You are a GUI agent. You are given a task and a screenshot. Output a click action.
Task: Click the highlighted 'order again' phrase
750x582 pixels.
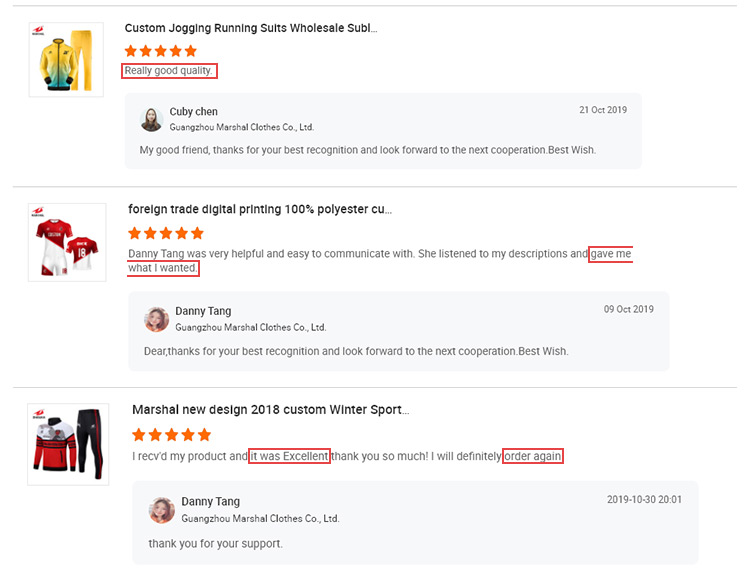click(533, 456)
